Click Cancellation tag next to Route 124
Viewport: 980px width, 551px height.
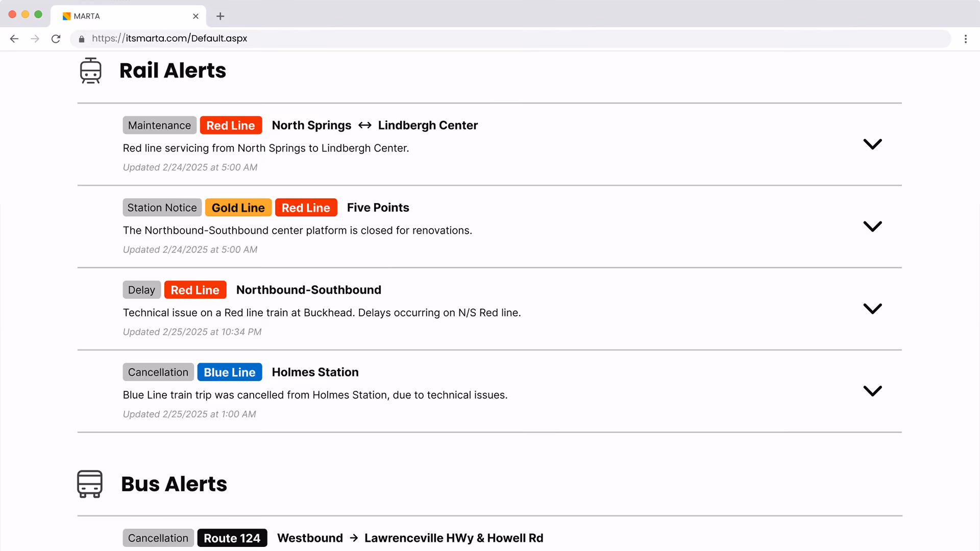click(158, 538)
